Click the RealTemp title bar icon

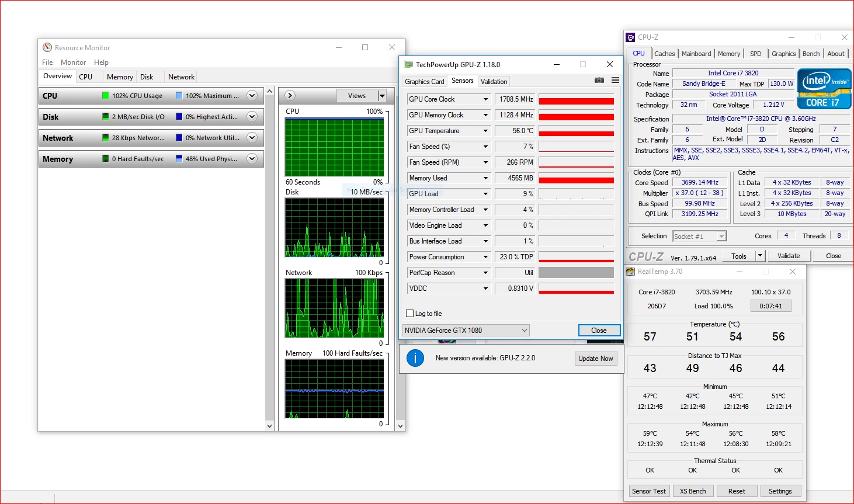[x=631, y=272]
